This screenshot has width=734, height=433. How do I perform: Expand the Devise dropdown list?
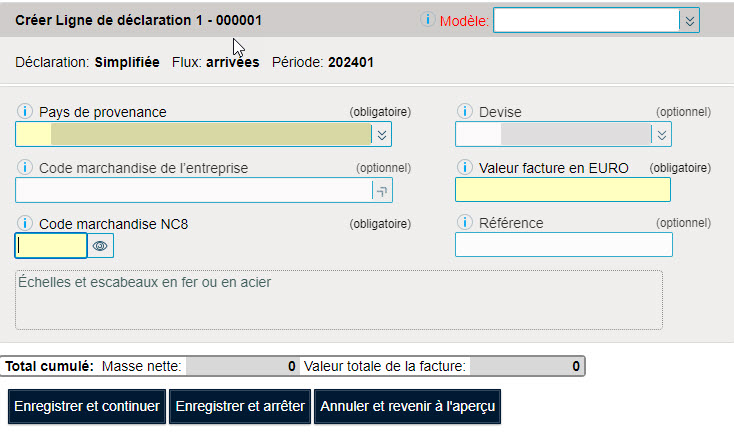[661, 135]
